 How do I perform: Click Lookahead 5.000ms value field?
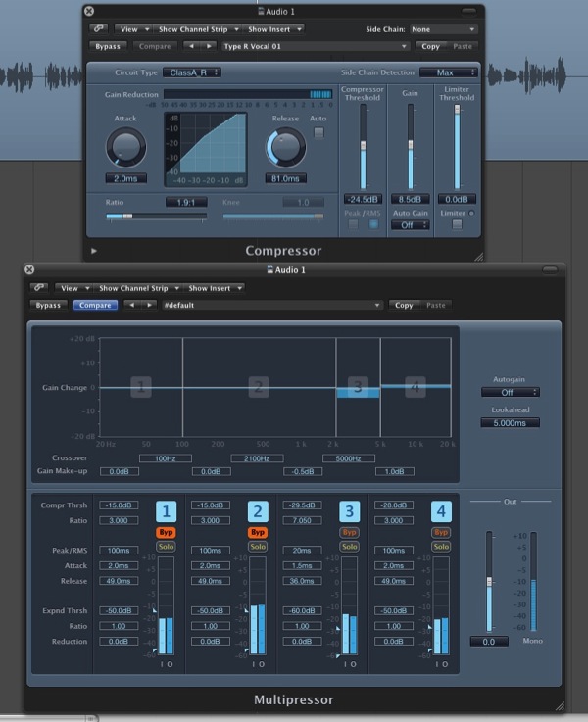(x=510, y=422)
